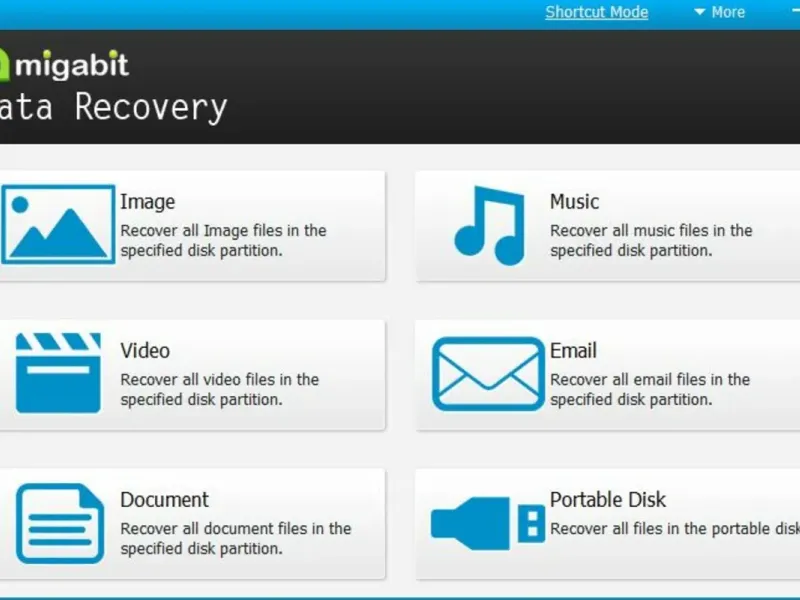The height and width of the screenshot is (600, 800).
Task: Click the Amigabit logo in header
Action: 64,65
